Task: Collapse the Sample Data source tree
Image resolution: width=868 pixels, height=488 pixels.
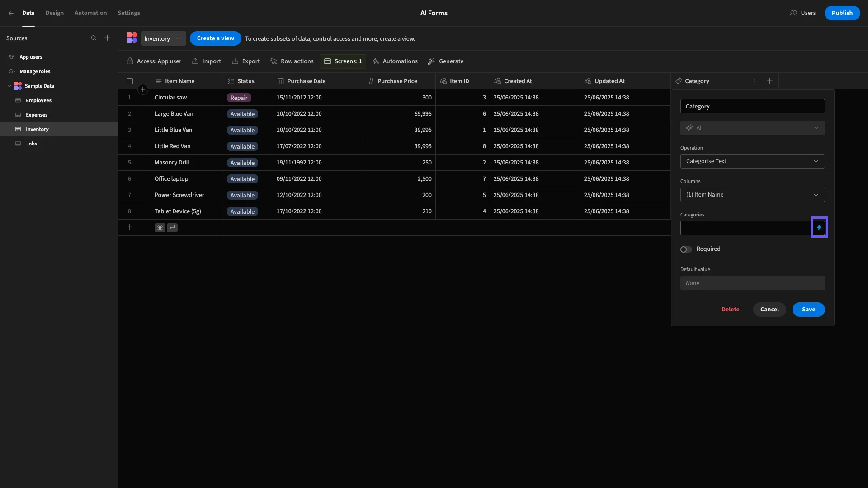Action: [x=9, y=86]
